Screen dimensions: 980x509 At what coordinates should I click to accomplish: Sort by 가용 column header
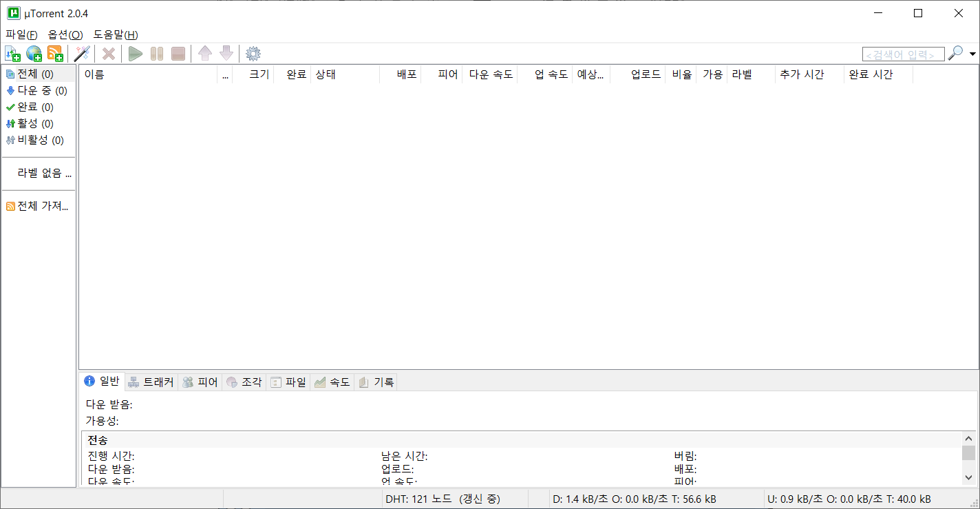(712, 74)
